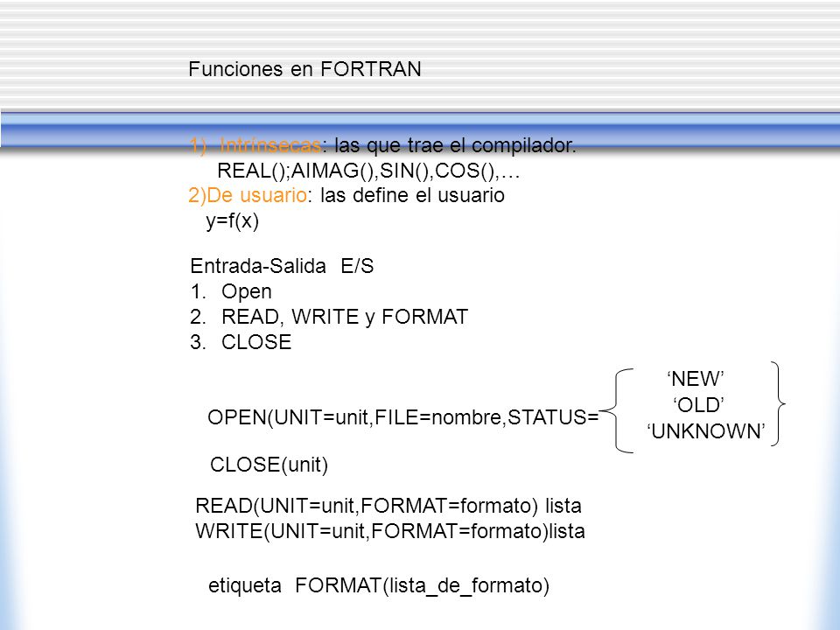The height and width of the screenshot is (630, 840).
Task: Click list item '3. CLOSE'
Action: 241,342
